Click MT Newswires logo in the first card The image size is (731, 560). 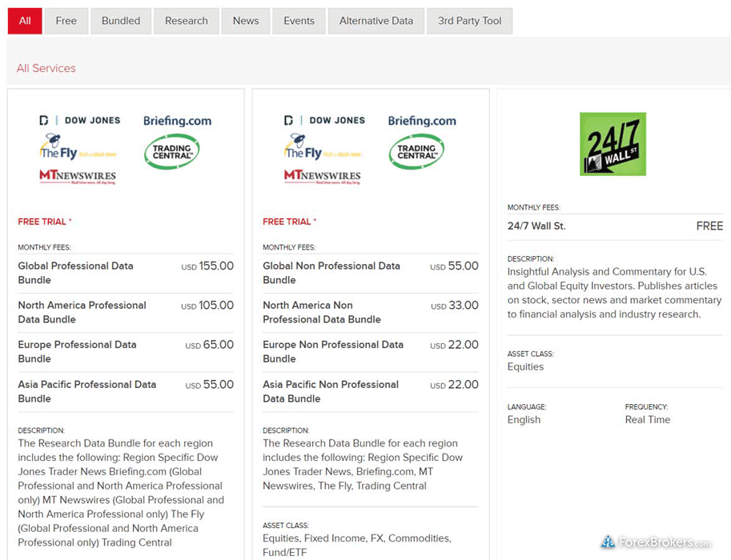pyautogui.click(x=78, y=177)
